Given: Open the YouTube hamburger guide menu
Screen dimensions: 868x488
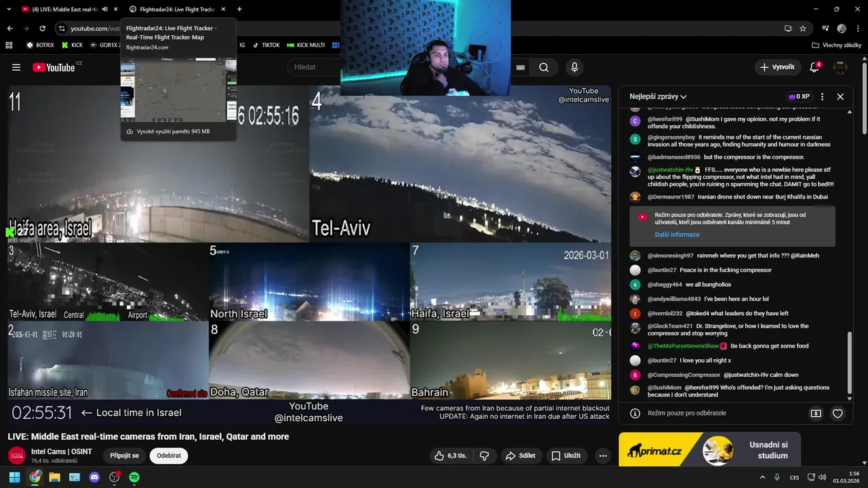Looking at the screenshot, I should pyautogui.click(x=16, y=67).
